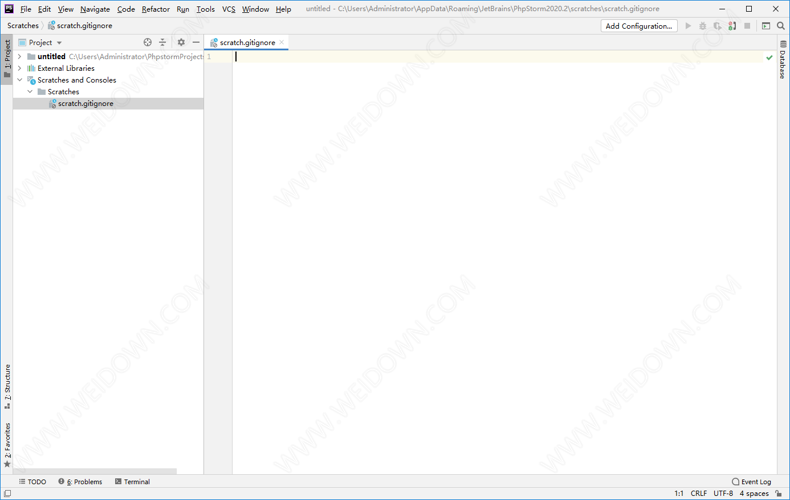This screenshot has height=500, width=790.
Task: Open the Tools menu
Action: [206, 9]
